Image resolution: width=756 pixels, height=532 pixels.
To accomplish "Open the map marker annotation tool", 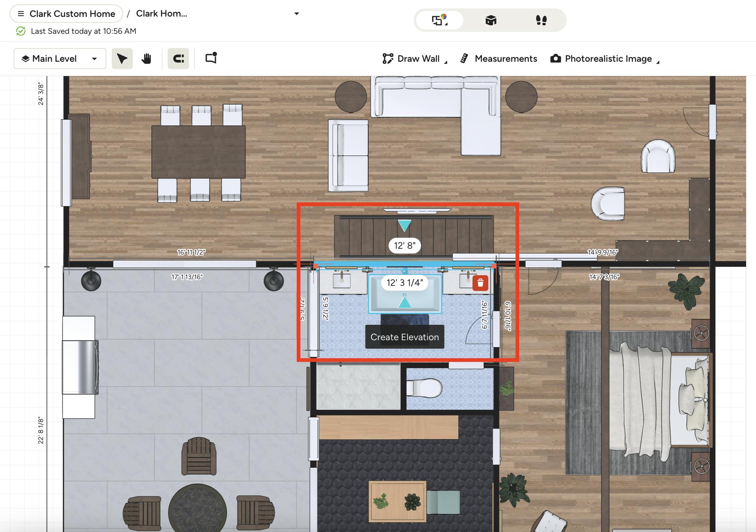I will pyautogui.click(x=210, y=58).
